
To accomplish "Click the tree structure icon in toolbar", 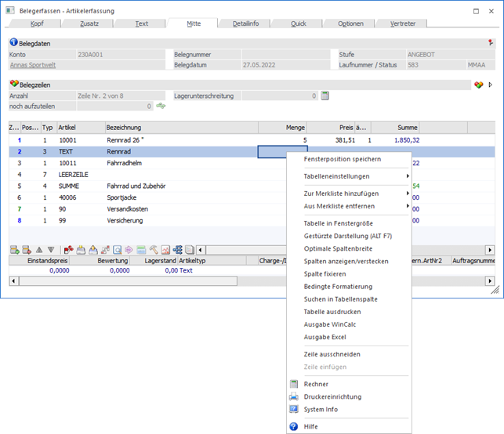I will (177, 250).
